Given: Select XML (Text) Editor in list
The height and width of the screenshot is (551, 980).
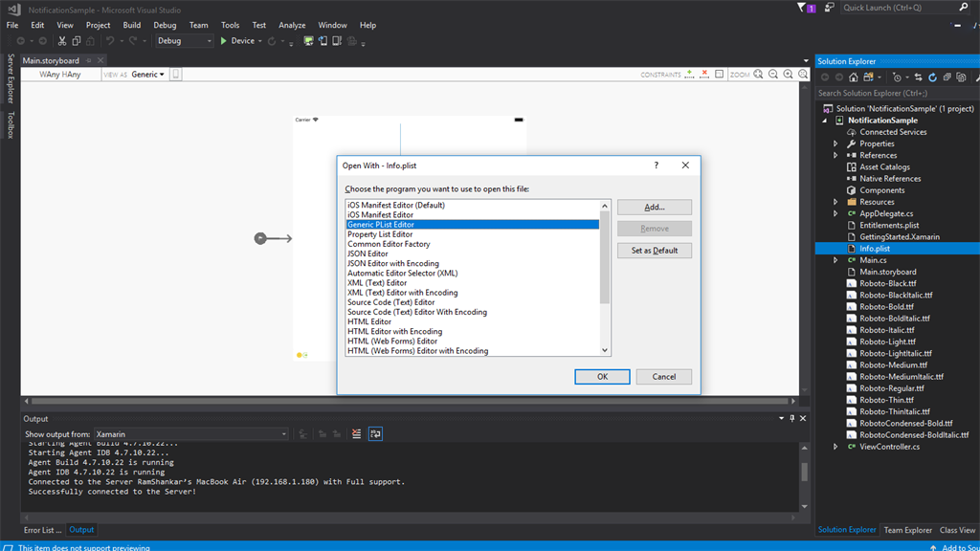Looking at the screenshot, I should [472, 283].
